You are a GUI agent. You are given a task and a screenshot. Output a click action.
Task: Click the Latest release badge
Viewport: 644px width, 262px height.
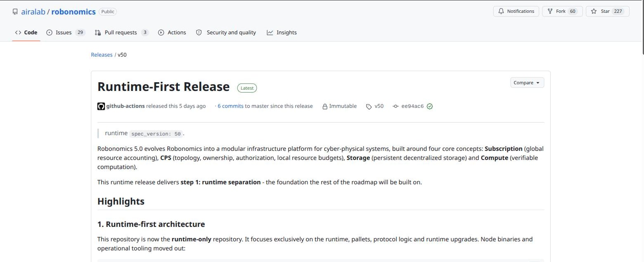247,88
